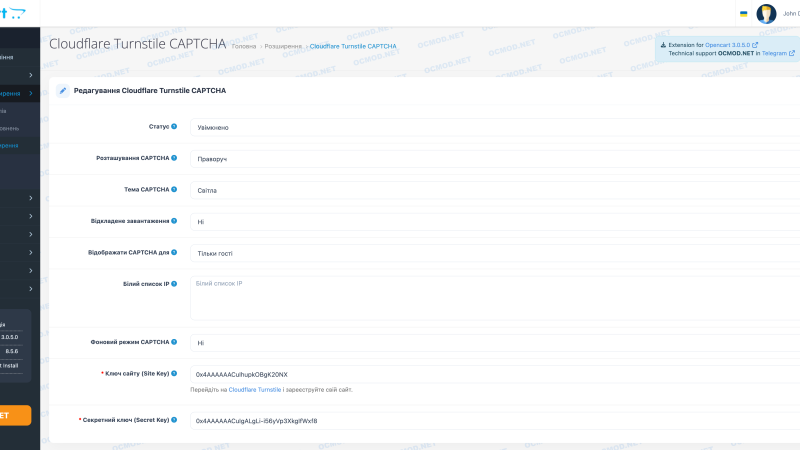The width and height of the screenshot is (800, 450).
Task: Click Cloudflare Turnstile CAPTCHA breadcrumb link
Action: click(353, 46)
